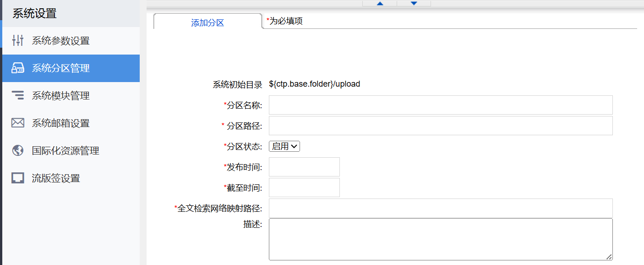Click the up arrow collapse handle
Viewport: 644px width, 265px height.
[380, 3]
